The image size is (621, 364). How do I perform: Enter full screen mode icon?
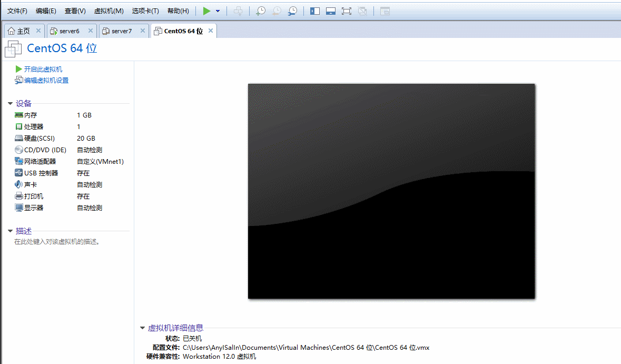(347, 11)
